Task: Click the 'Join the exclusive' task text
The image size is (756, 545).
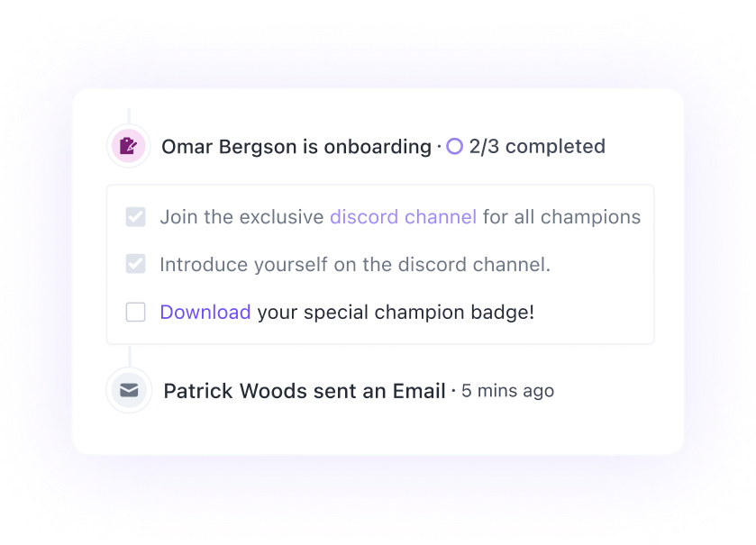Action: coord(241,217)
